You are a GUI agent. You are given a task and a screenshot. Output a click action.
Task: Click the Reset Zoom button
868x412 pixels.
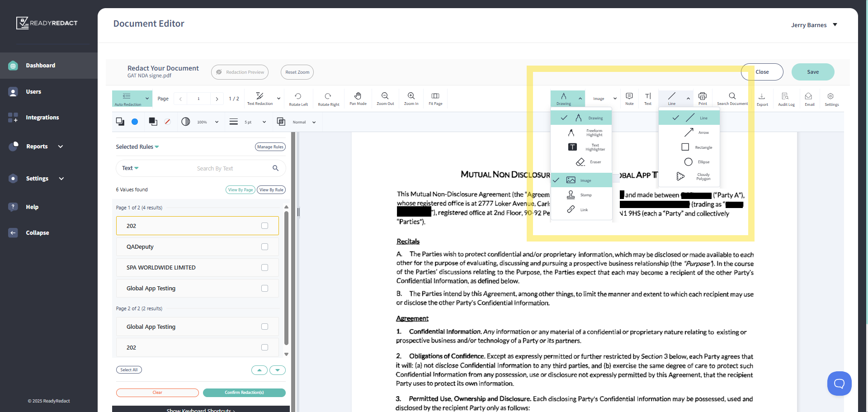click(x=297, y=72)
